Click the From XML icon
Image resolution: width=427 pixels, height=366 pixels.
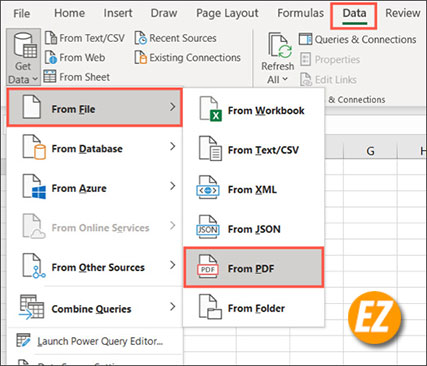point(208,188)
